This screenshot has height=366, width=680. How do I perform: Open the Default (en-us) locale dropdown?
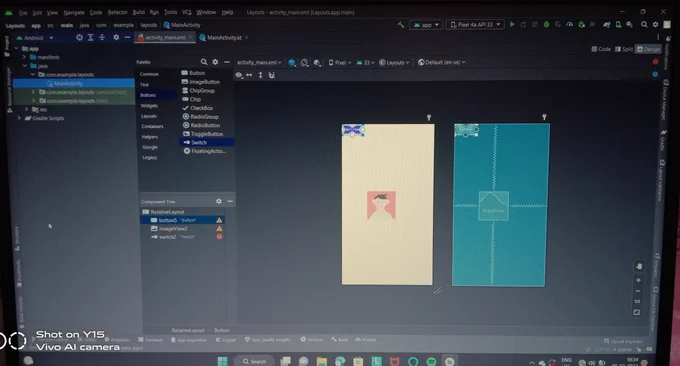point(441,62)
